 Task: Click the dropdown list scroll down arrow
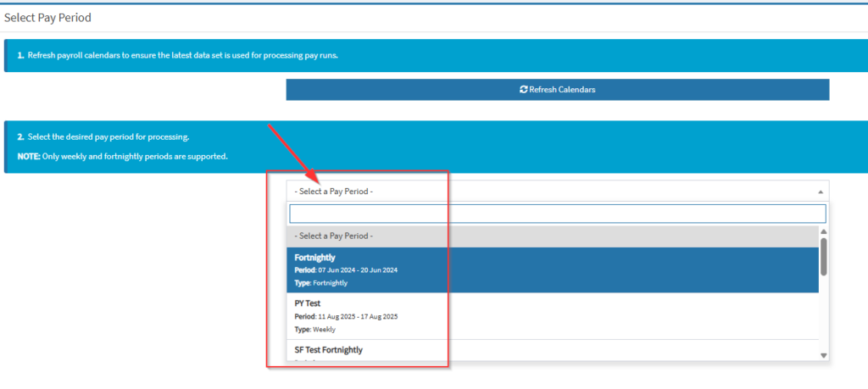[x=823, y=355]
